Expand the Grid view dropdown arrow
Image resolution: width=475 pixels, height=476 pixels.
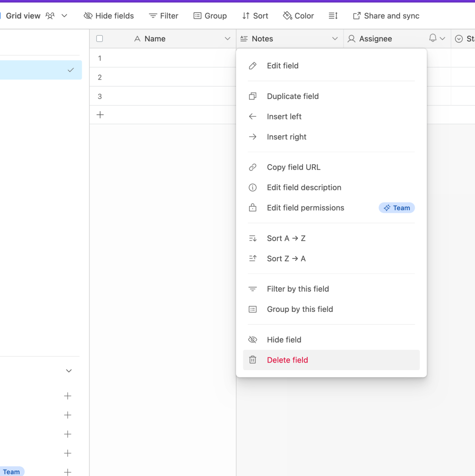64,15
